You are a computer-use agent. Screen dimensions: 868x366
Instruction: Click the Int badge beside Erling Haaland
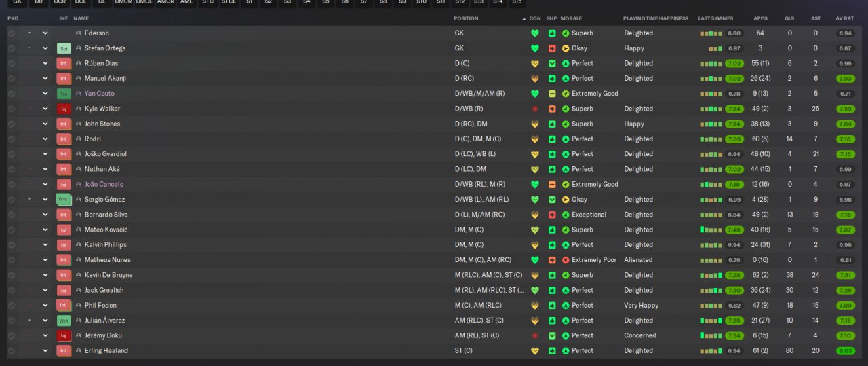point(64,351)
